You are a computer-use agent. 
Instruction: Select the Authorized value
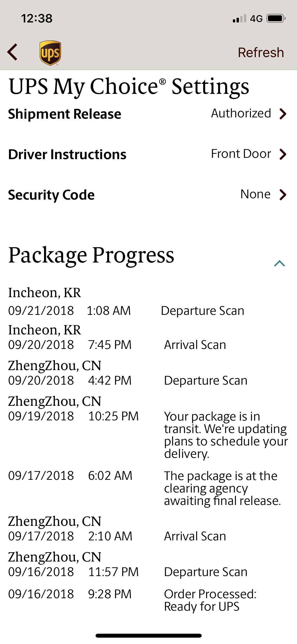coord(241,113)
